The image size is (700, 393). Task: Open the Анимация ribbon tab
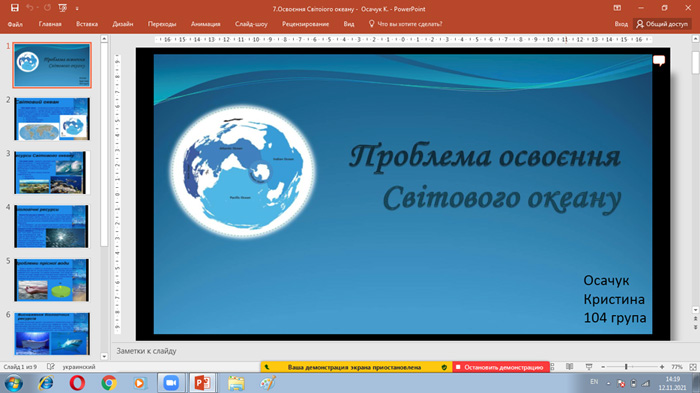(205, 24)
